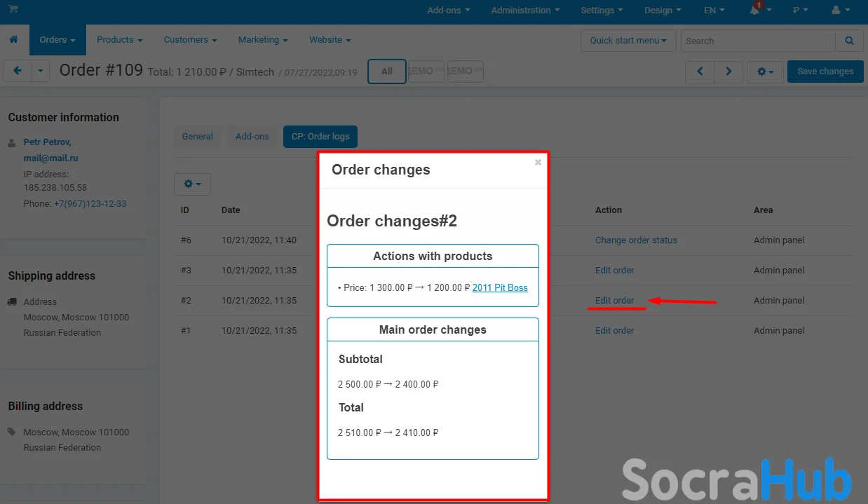Open Edit order link in row #1
Screen dimensions: 868x504
tap(615, 331)
